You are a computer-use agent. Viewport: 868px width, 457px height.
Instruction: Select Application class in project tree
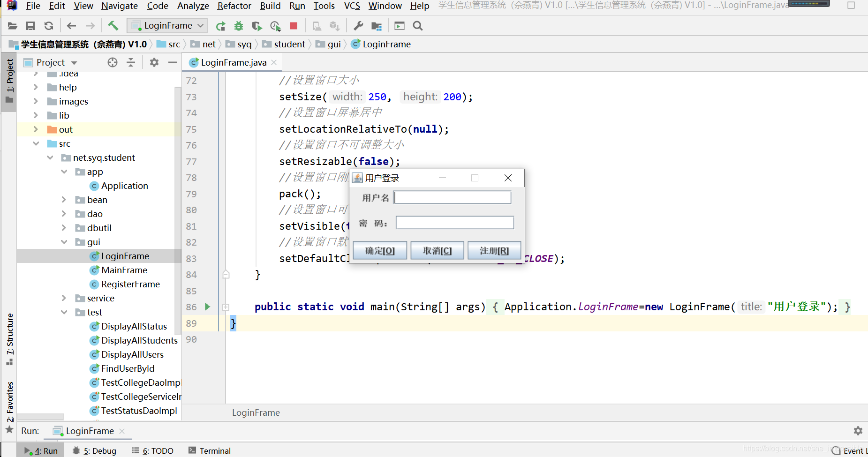124,186
